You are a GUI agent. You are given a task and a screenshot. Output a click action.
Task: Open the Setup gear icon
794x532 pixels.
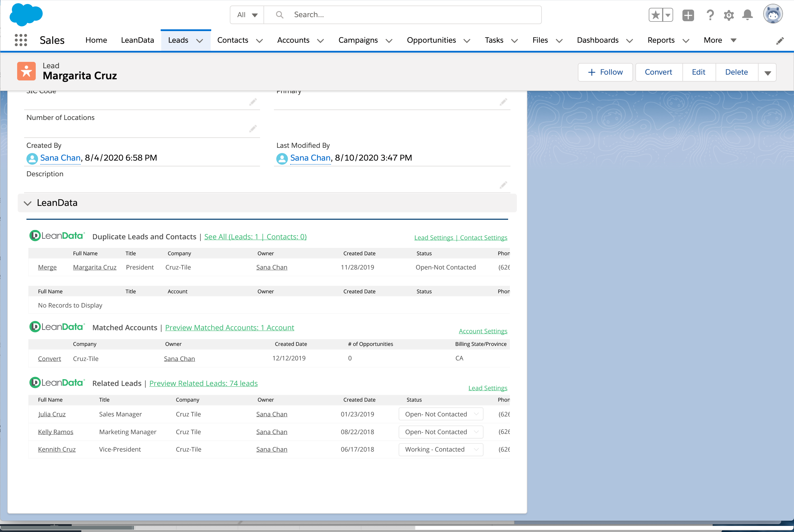coord(729,15)
